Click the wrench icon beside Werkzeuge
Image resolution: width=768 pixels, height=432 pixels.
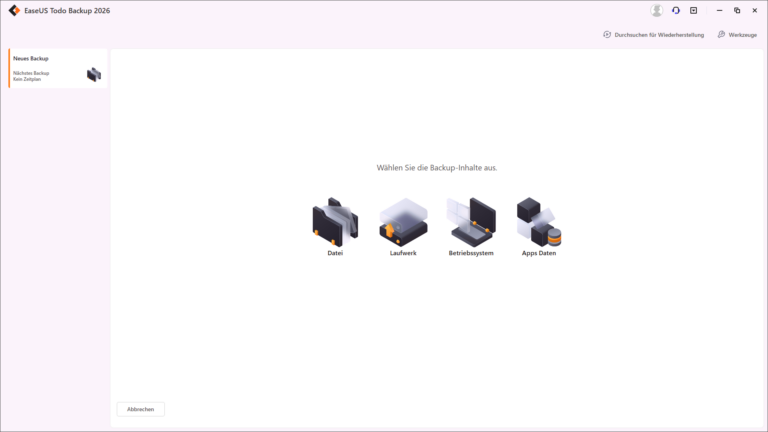pyautogui.click(x=721, y=34)
